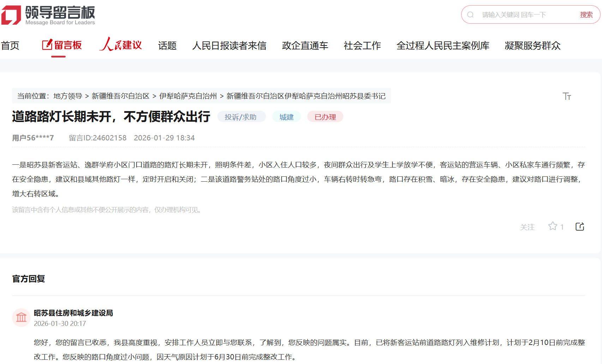Open the 留言板 tab
602x364 pixels.
point(62,45)
